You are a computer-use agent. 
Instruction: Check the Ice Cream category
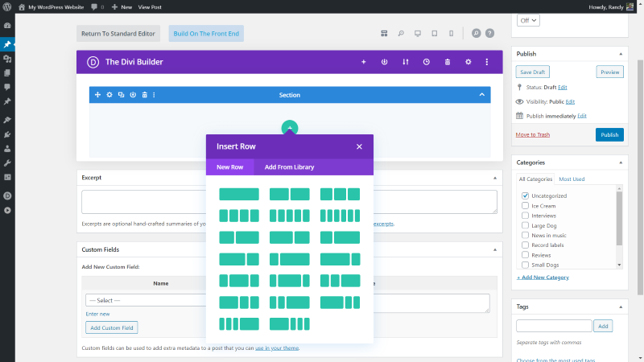click(x=525, y=206)
